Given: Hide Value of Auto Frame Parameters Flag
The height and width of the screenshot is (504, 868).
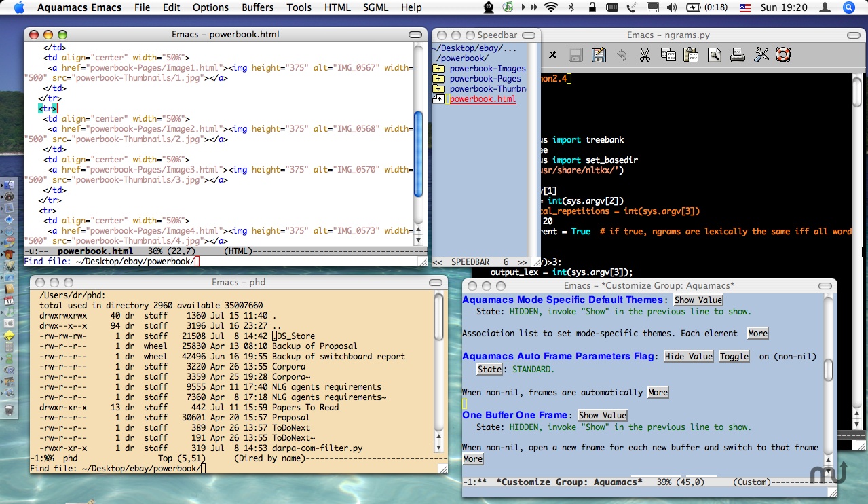Looking at the screenshot, I should (688, 357).
